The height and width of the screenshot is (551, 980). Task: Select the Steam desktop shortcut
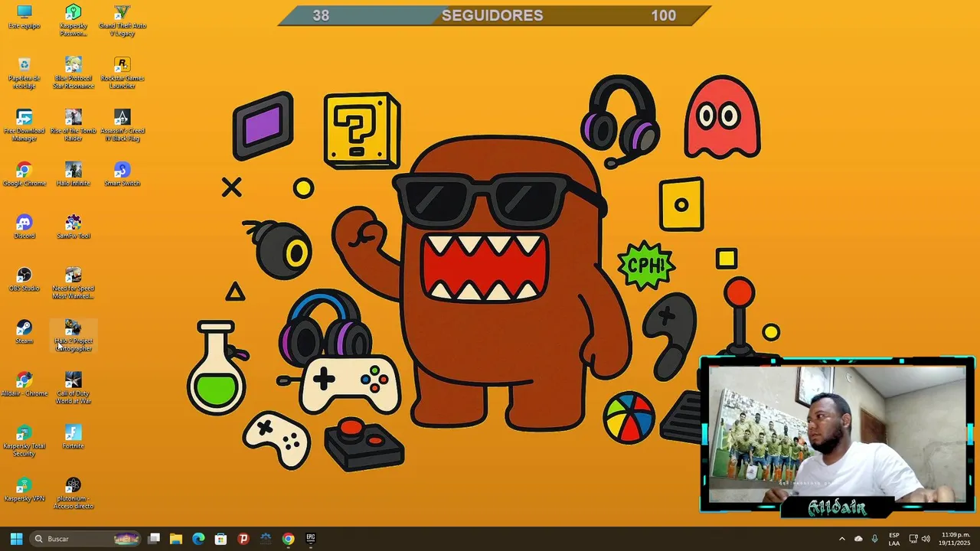tap(24, 333)
